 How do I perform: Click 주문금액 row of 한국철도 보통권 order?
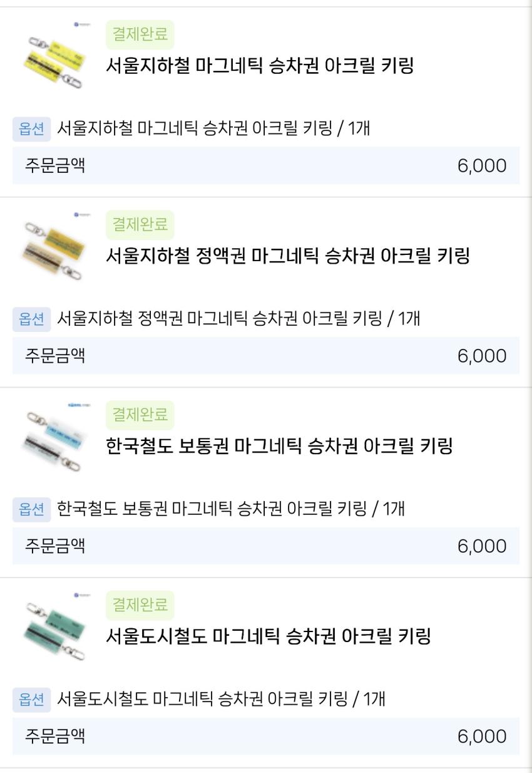point(265,546)
